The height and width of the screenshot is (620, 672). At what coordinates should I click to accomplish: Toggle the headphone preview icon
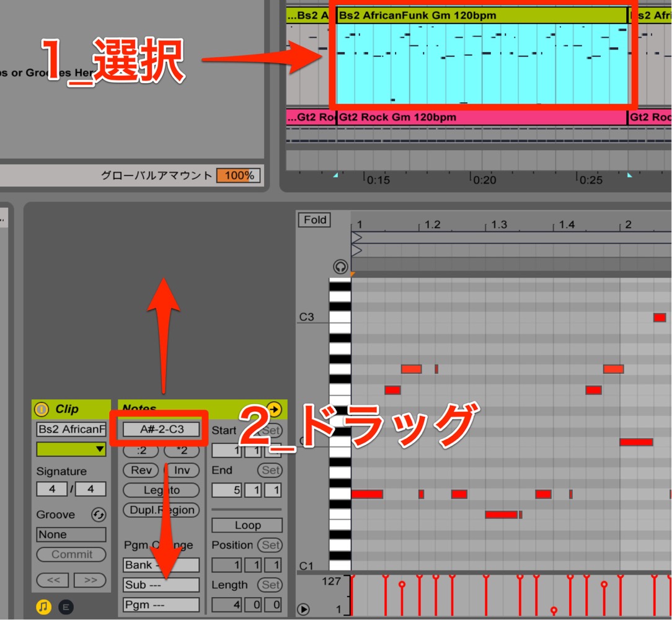(x=340, y=267)
